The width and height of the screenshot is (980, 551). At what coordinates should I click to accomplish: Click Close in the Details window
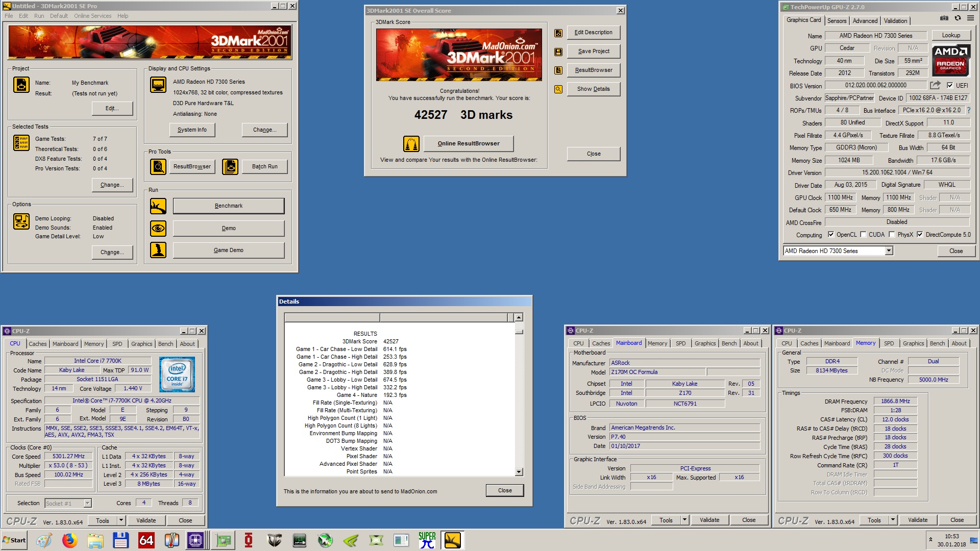click(x=505, y=491)
